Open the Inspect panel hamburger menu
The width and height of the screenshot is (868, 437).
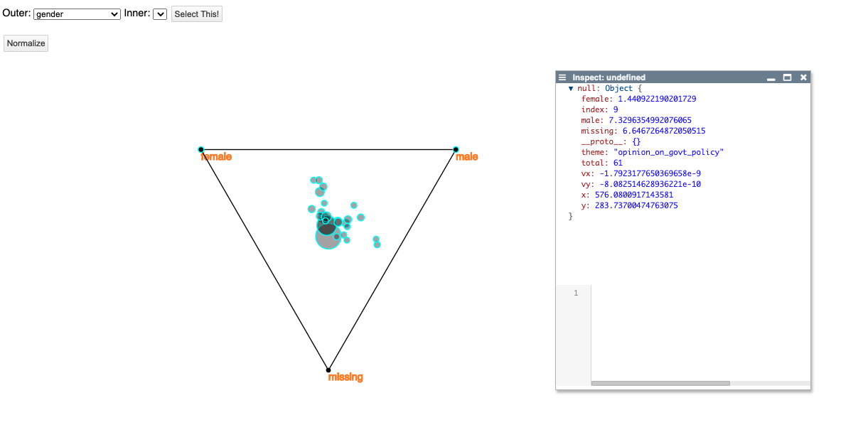pos(562,77)
